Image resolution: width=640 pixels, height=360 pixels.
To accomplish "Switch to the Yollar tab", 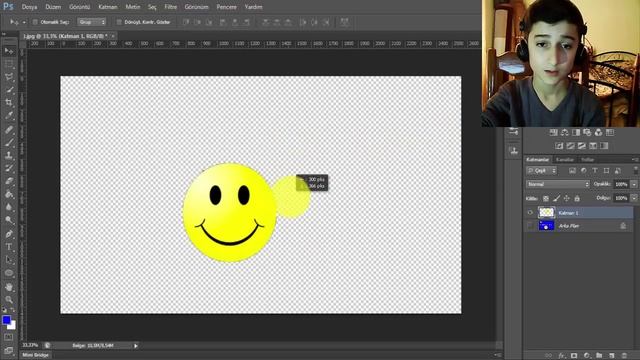I will (587, 160).
